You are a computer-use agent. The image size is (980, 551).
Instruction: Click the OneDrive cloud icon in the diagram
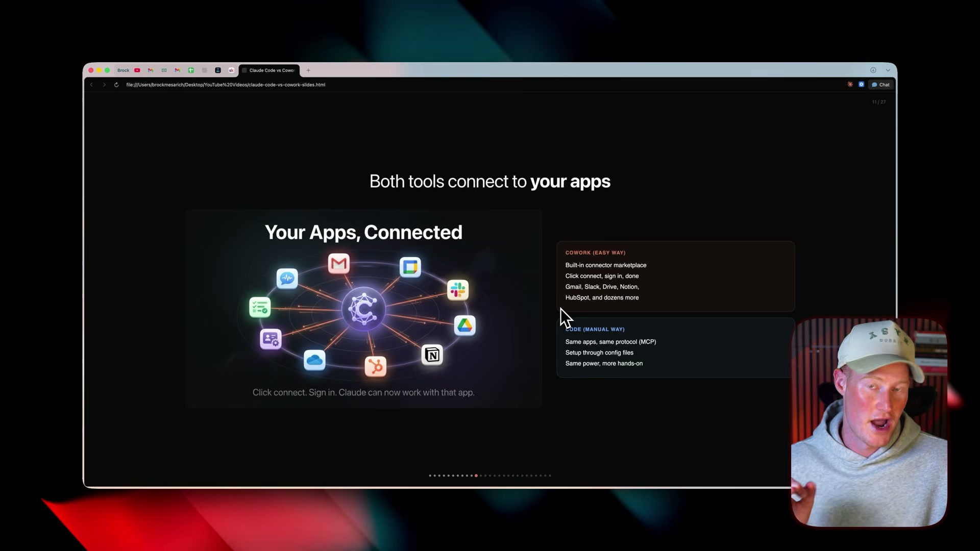point(314,360)
